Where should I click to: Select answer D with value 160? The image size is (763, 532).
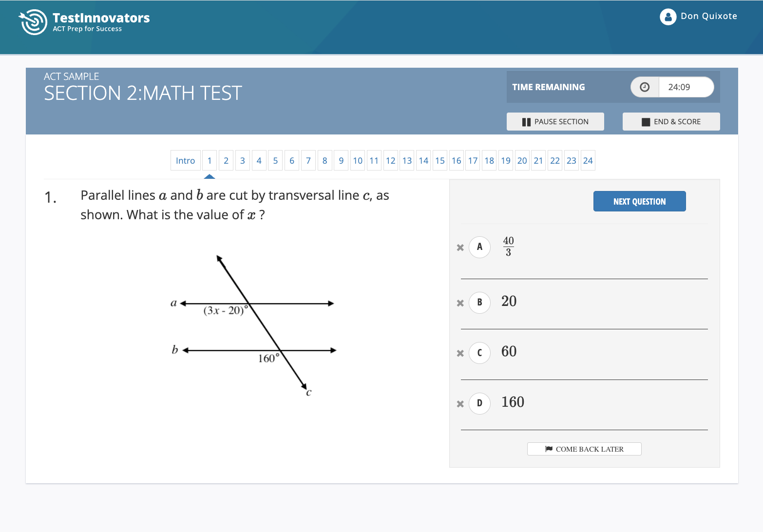pyautogui.click(x=479, y=403)
